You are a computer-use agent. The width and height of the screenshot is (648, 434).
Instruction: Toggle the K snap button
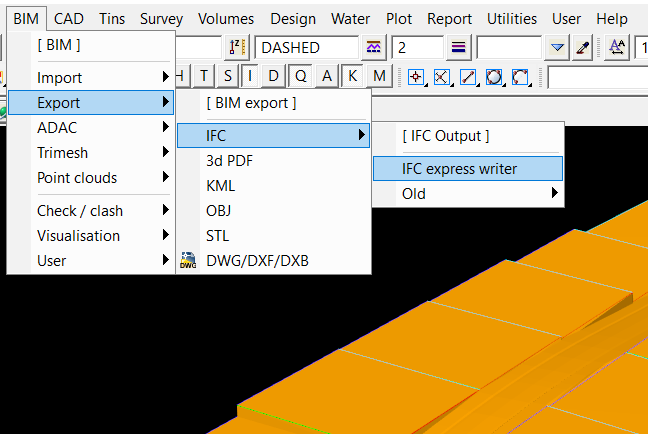point(352,76)
